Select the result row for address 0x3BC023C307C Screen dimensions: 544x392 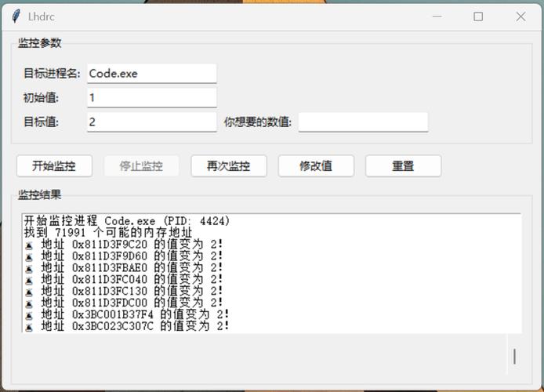[x=127, y=325]
